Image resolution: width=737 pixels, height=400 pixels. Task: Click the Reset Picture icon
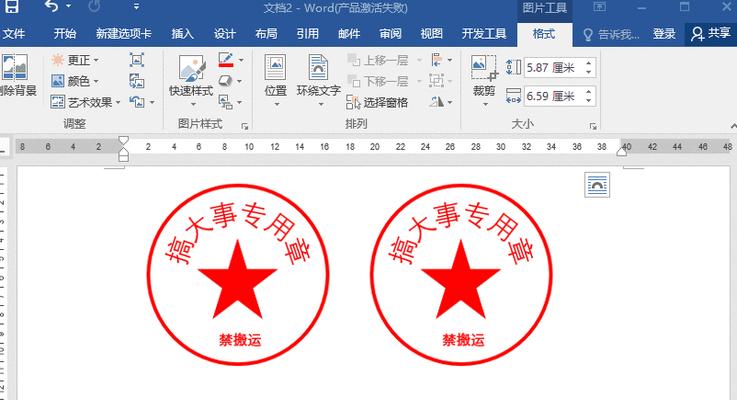click(138, 102)
